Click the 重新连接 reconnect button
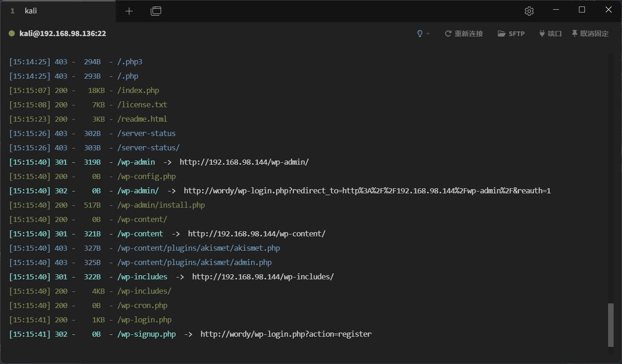This screenshot has height=364, width=622. [x=464, y=33]
